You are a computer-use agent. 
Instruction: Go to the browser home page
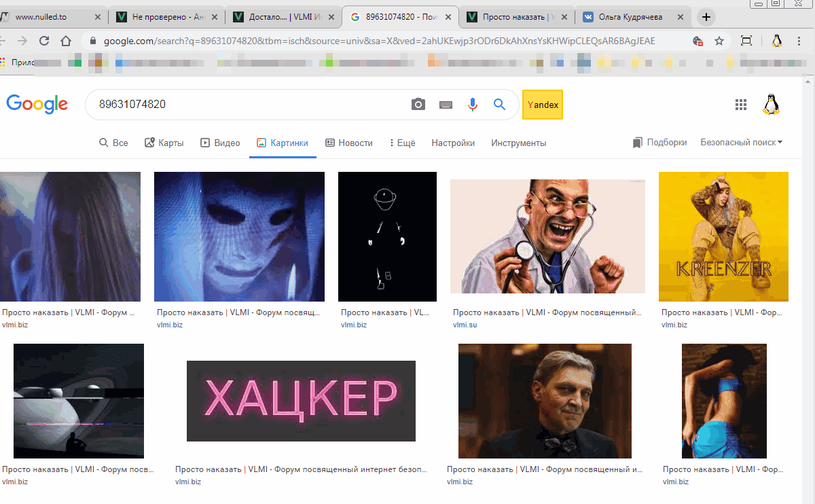click(x=66, y=41)
